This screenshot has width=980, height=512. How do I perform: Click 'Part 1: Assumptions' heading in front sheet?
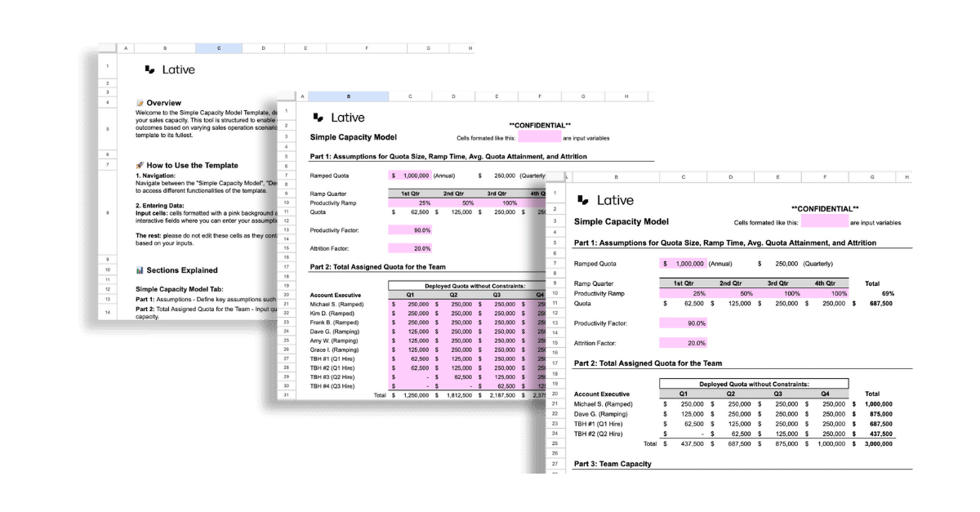coord(725,243)
